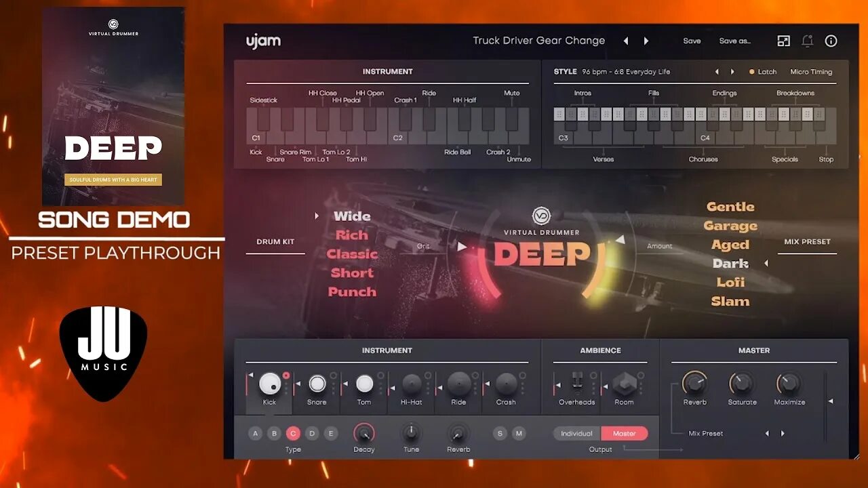Solo the instrument with S button
Screen dimensions: 868x488
click(x=500, y=434)
